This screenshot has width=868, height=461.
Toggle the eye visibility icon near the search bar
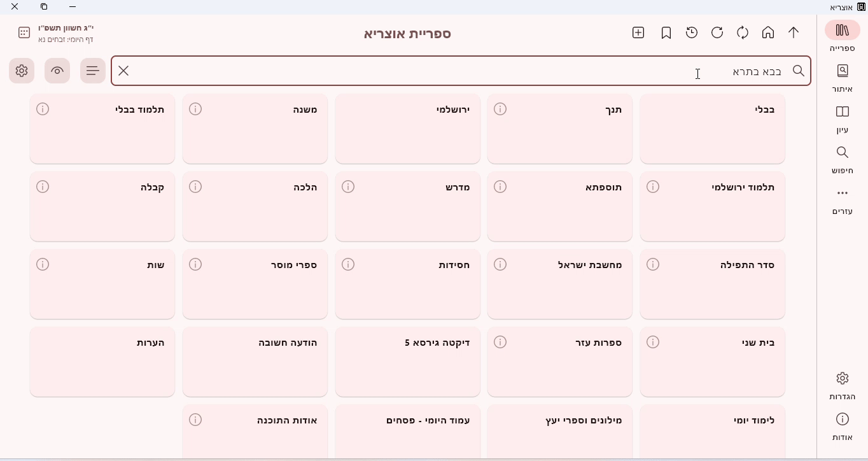click(57, 71)
